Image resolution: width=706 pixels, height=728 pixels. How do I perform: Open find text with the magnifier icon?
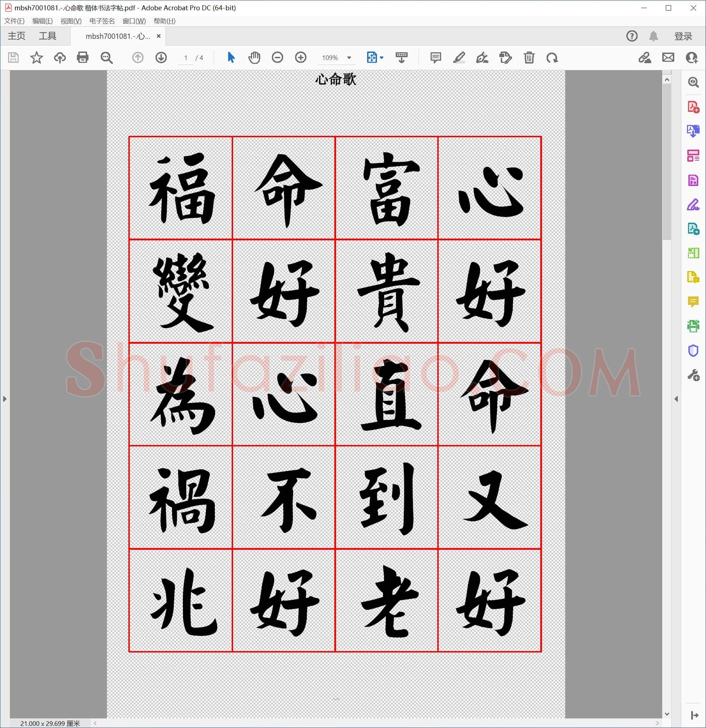[x=106, y=58]
